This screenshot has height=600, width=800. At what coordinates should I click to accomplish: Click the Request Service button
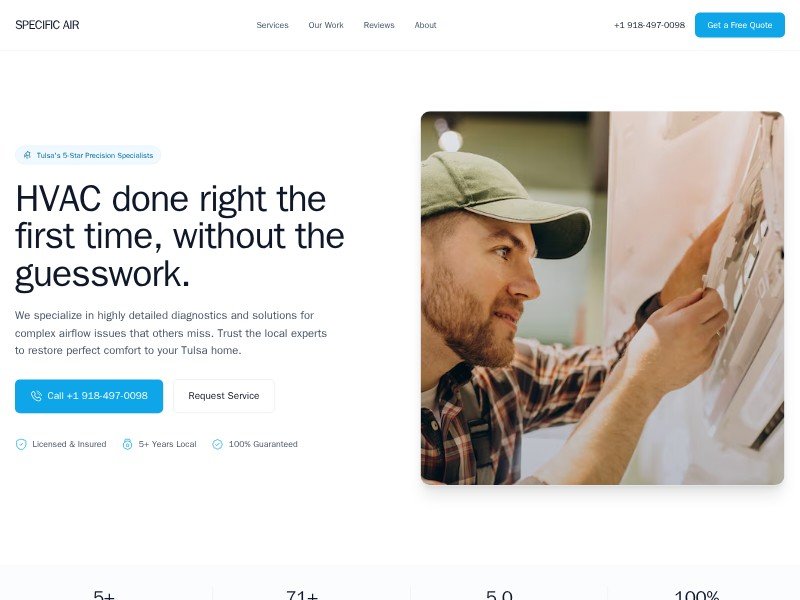(224, 396)
